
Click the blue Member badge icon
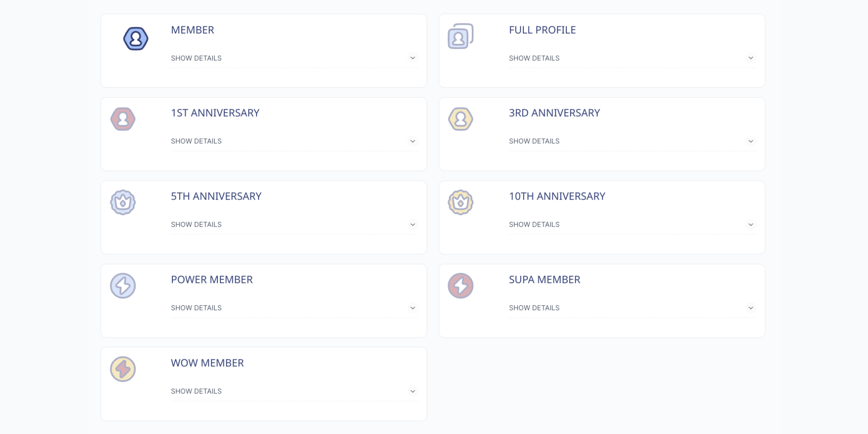click(136, 39)
